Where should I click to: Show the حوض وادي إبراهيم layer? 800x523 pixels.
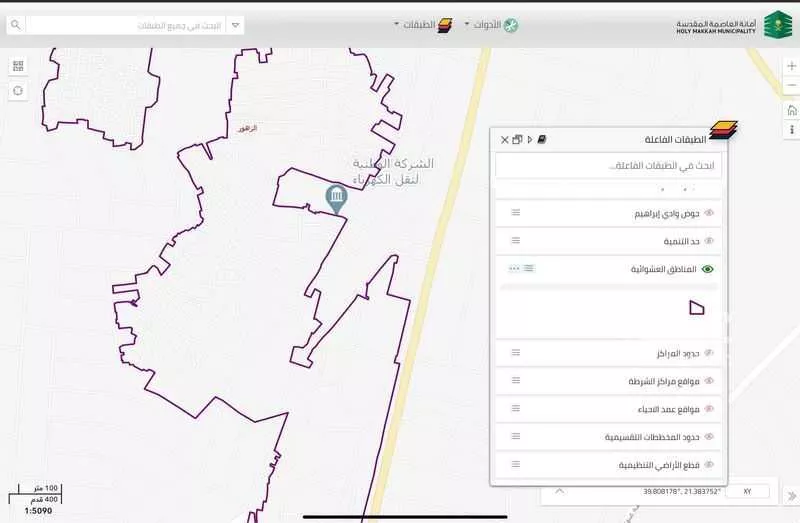(x=709, y=213)
